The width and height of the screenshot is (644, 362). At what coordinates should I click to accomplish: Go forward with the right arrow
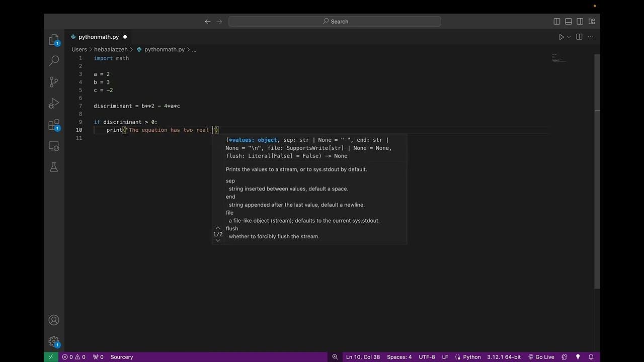(x=219, y=21)
